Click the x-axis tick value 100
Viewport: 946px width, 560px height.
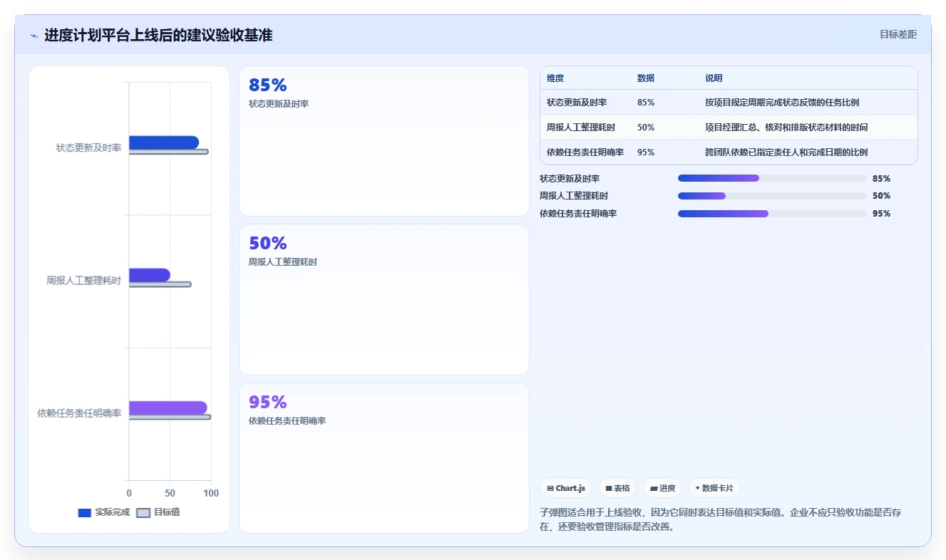click(211, 493)
